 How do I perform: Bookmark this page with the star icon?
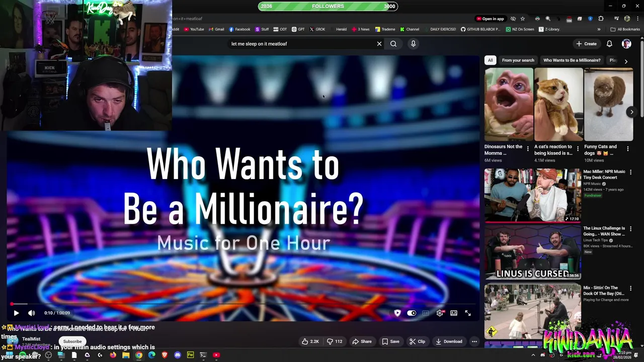pos(523,19)
